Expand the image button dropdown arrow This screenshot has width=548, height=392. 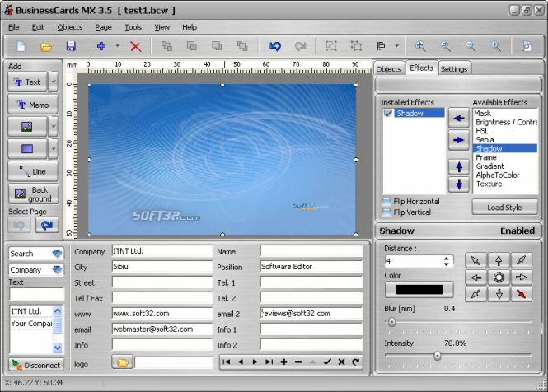(53, 126)
